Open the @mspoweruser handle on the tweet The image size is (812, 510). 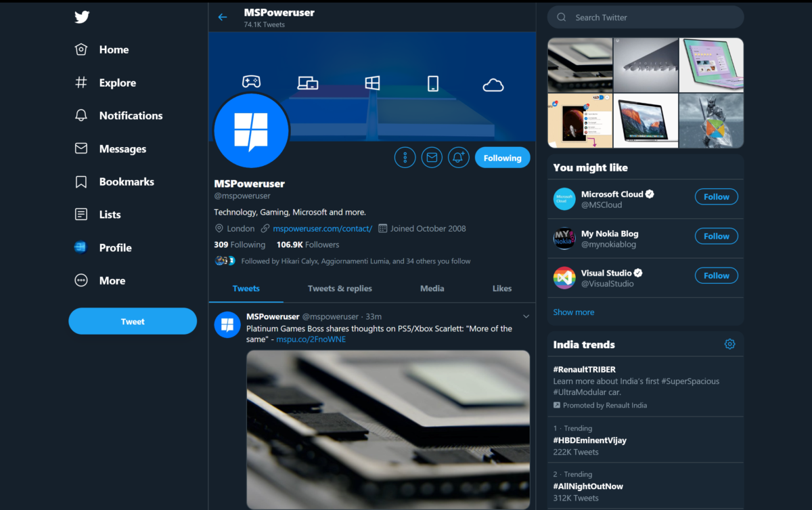click(330, 316)
